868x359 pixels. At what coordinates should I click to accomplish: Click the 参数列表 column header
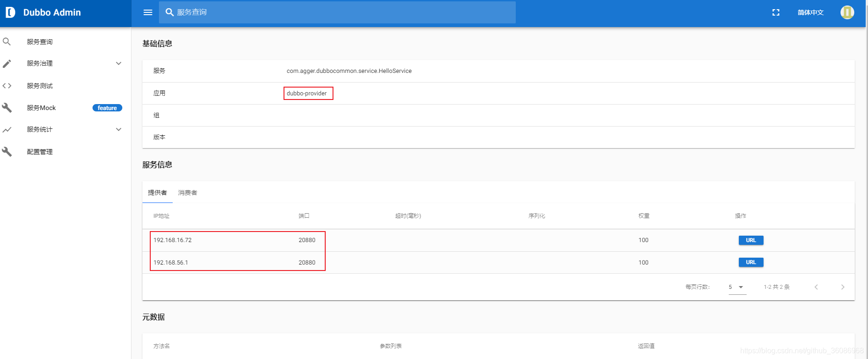pos(391,346)
